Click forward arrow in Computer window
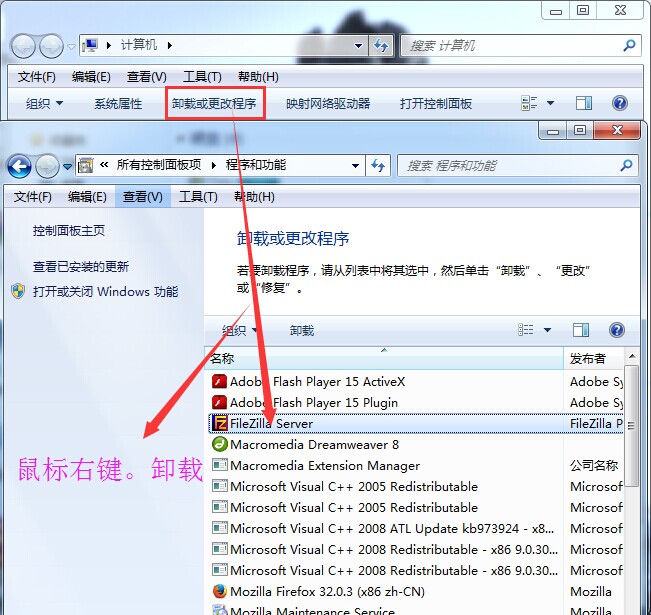The width and height of the screenshot is (651, 615). click(x=51, y=46)
